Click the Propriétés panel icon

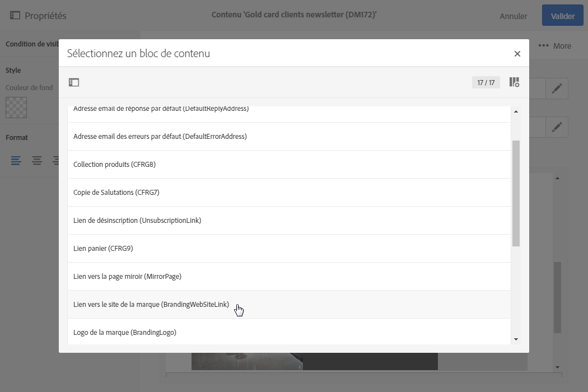15,16
